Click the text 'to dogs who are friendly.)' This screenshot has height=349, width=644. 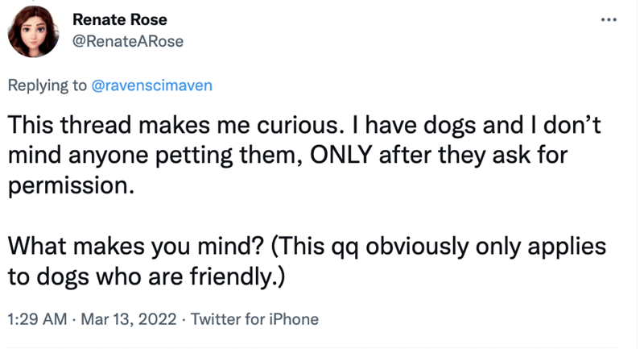coord(147,276)
